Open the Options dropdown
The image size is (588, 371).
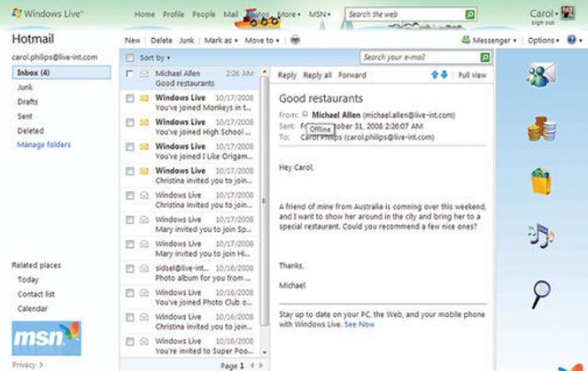point(543,40)
